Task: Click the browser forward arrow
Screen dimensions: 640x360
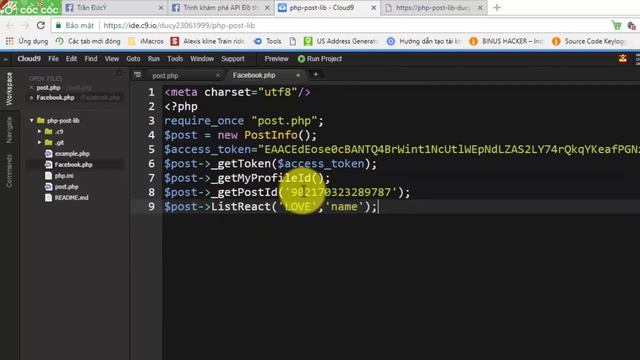Action: point(25,25)
